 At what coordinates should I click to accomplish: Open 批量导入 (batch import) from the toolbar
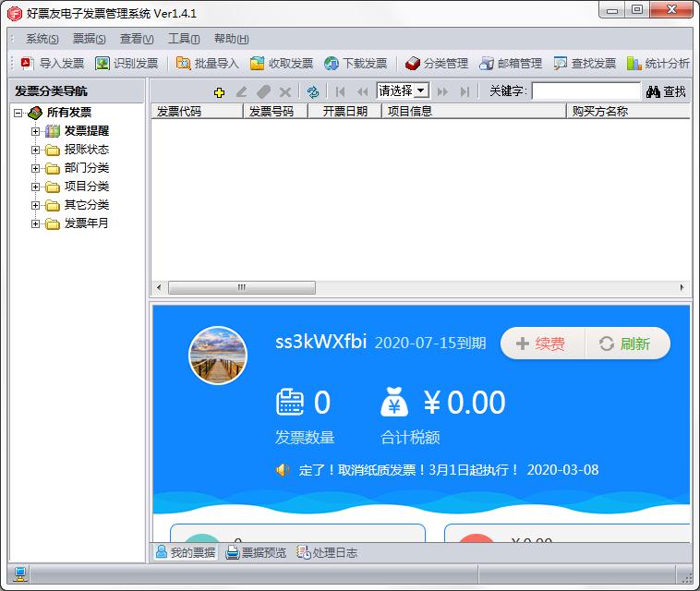184,64
